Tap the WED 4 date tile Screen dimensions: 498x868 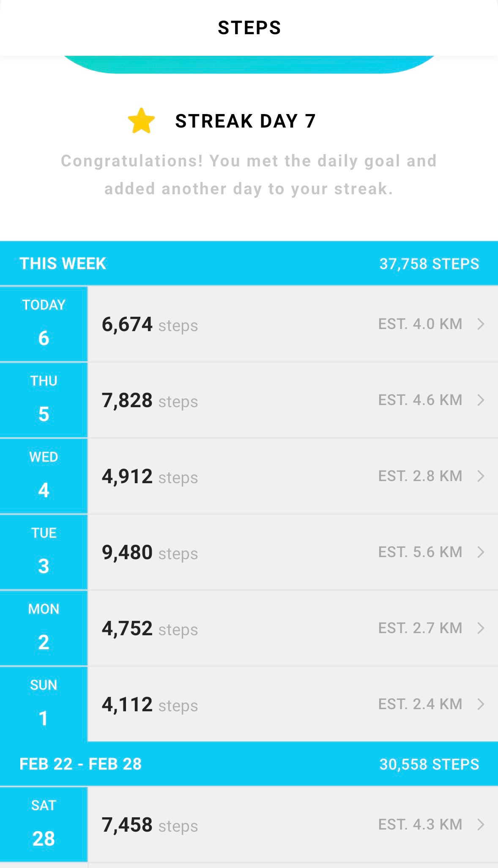[44, 476]
